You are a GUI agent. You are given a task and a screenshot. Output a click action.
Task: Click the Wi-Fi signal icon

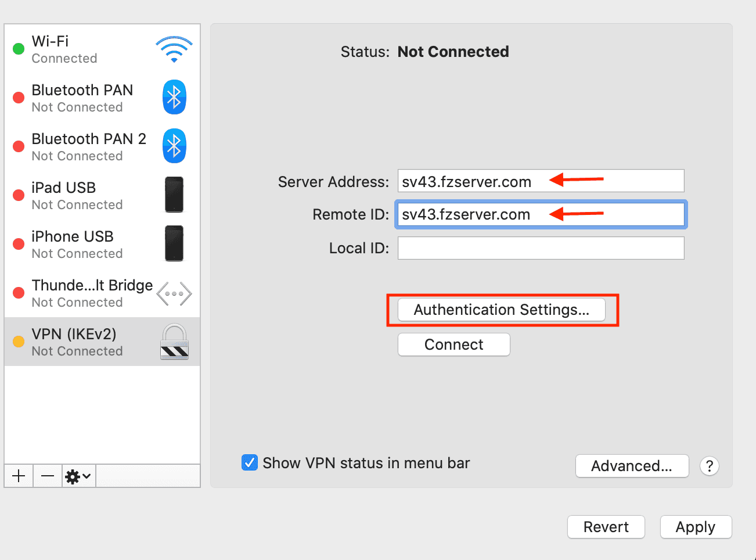point(174,49)
